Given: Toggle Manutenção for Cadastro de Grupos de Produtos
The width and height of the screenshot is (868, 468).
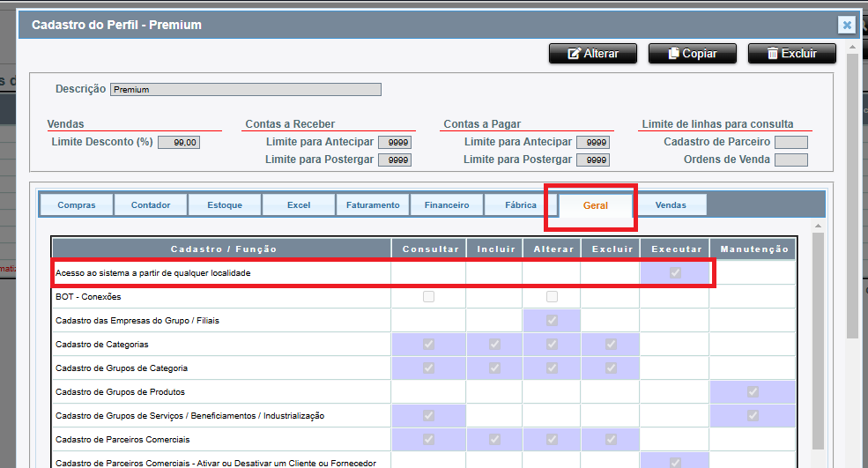Looking at the screenshot, I should click(753, 391).
